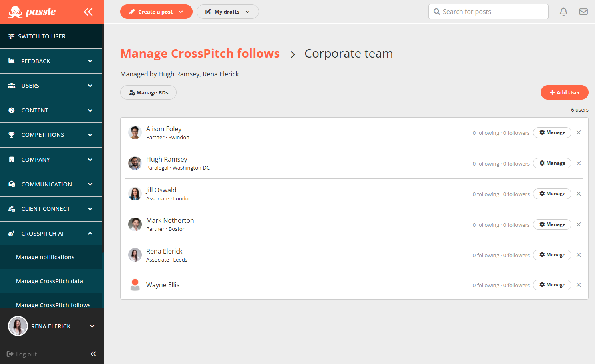Expand the Users menu
The height and width of the screenshot is (364, 595).
click(x=51, y=86)
